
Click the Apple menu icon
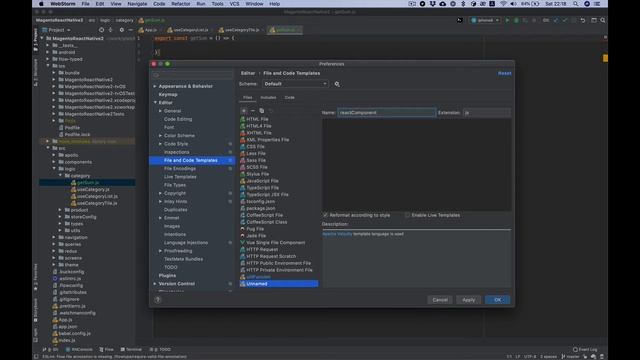click(x=41, y=4)
